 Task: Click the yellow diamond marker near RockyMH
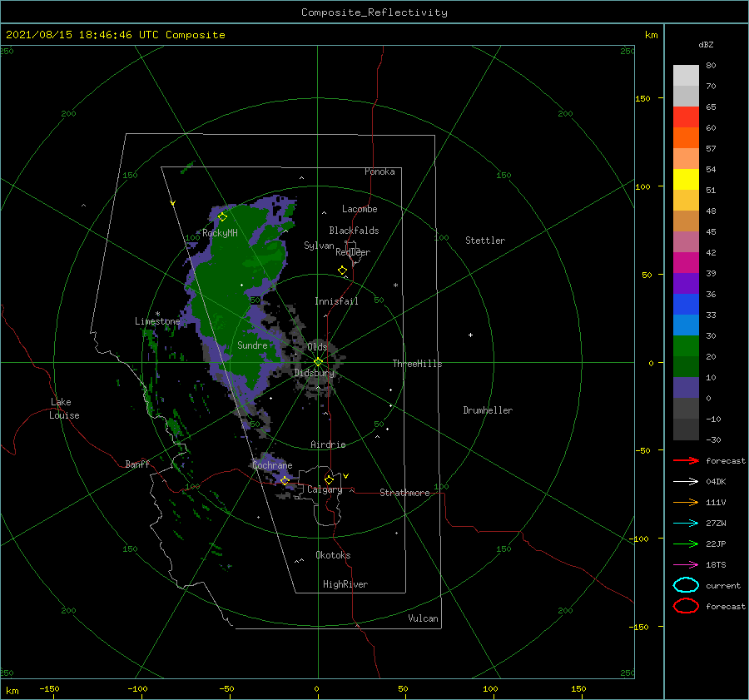pos(222,217)
